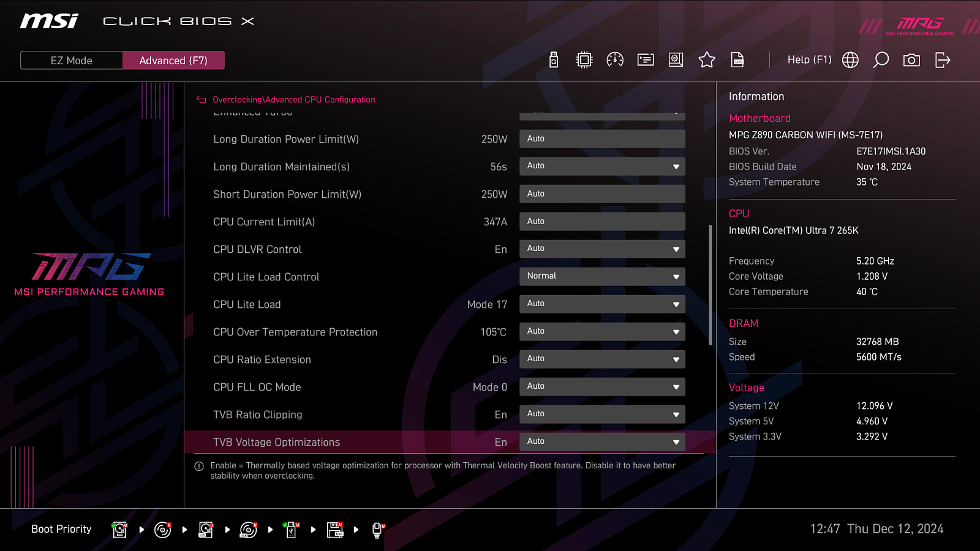Open the board settings gear icon
980x551 pixels.
(x=676, y=60)
